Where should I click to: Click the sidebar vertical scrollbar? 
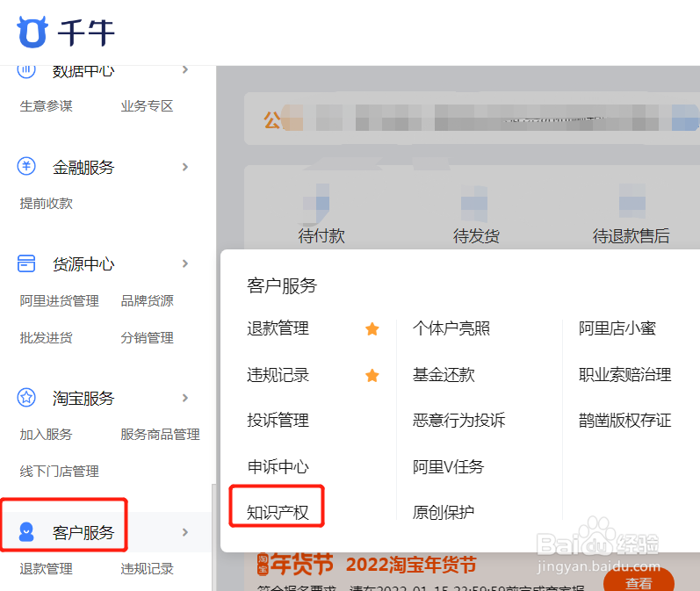213,537
